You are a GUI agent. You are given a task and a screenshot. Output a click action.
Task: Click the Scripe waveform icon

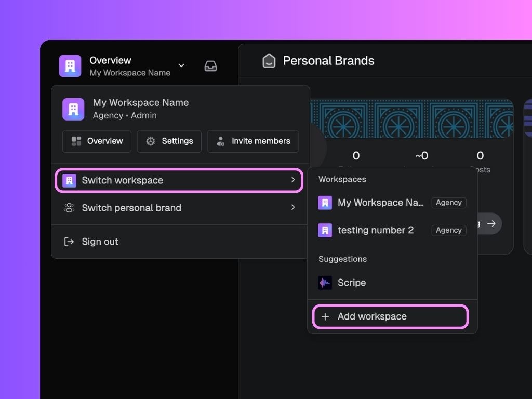click(325, 283)
